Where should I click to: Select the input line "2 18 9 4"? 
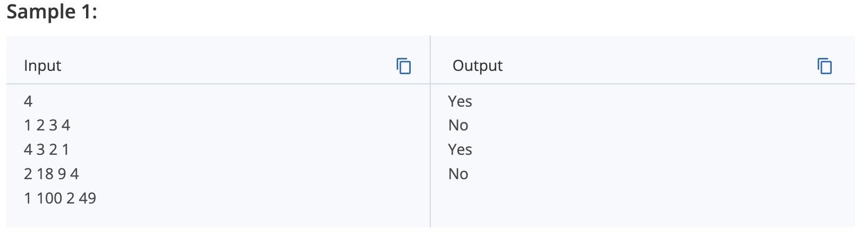(51, 174)
